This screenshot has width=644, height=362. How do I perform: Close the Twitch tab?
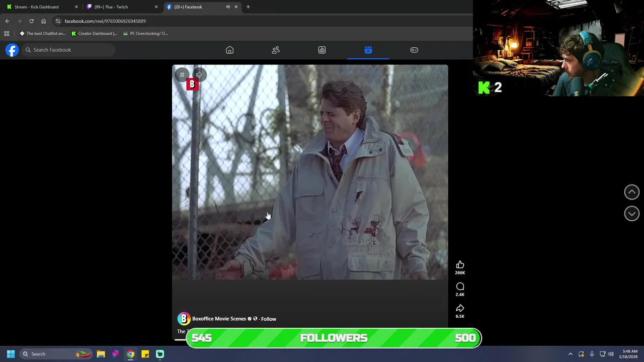point(156,7)
